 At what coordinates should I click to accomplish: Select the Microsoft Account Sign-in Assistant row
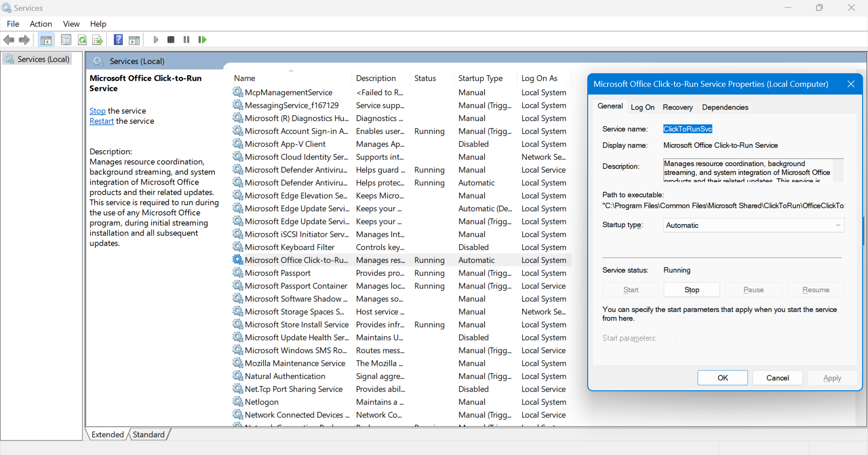tap(401, 131)
